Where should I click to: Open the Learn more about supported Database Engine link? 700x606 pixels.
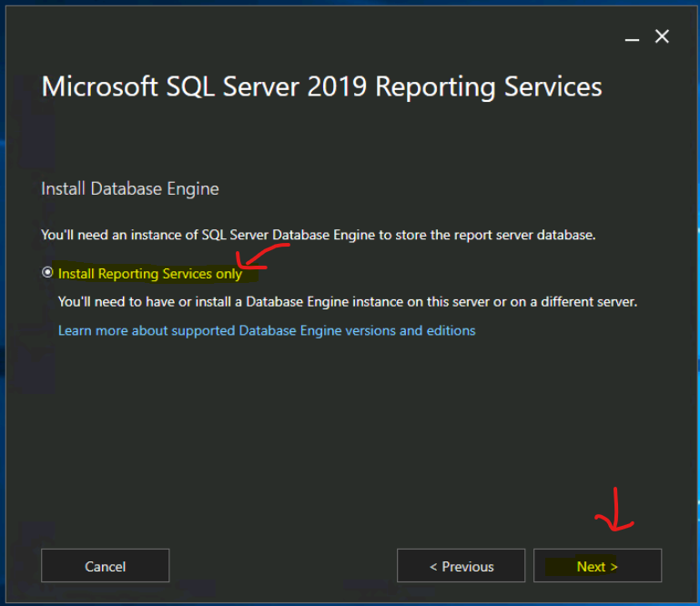(267, 330)
